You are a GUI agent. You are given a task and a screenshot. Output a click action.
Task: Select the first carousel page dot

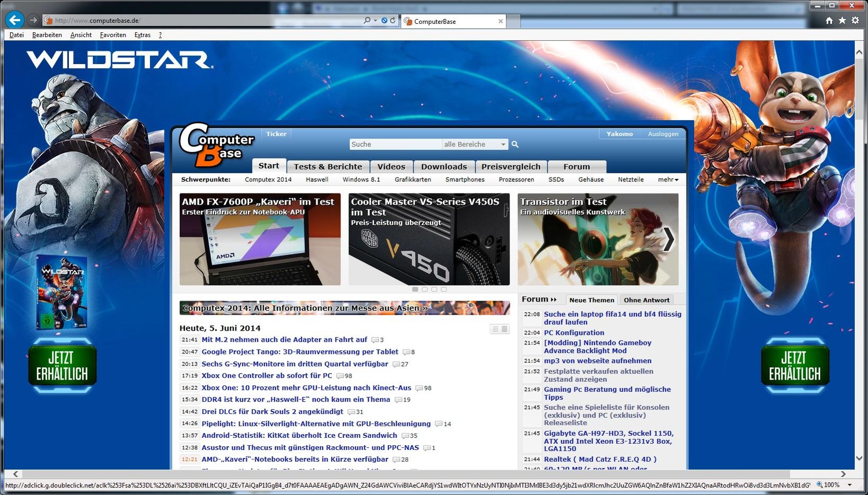415,289
